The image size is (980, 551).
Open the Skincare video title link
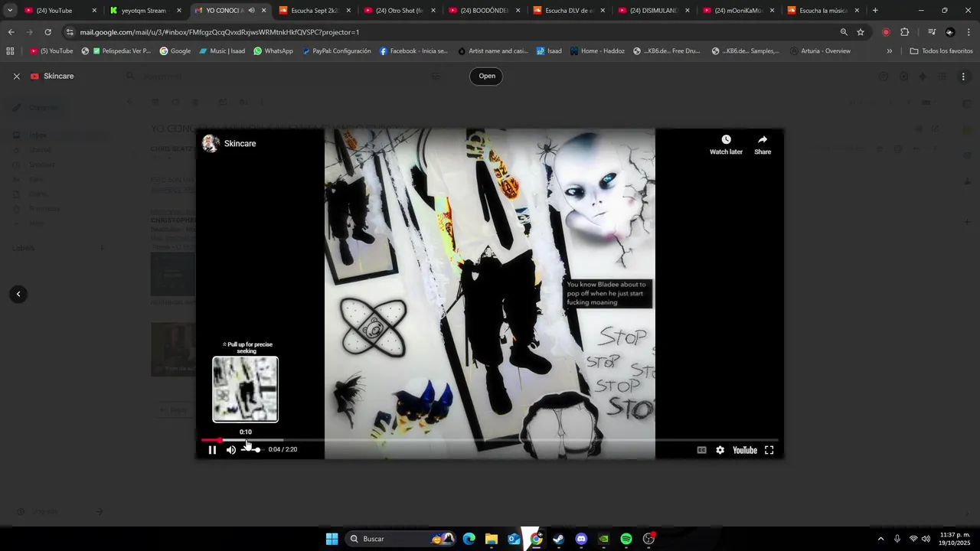[x=240, y=143]
